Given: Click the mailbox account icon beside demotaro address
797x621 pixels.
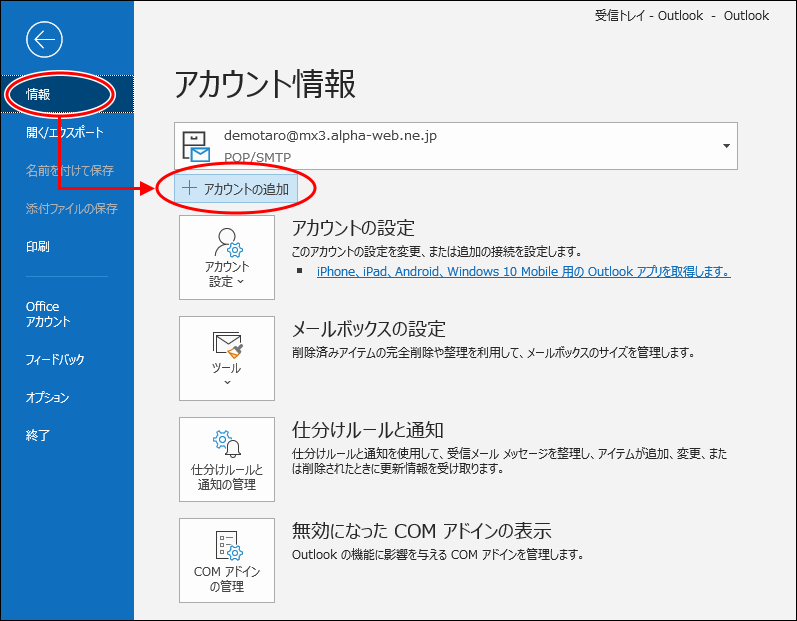Looking at the screenshot, I should pyautogui.click(x=196, y=146).
